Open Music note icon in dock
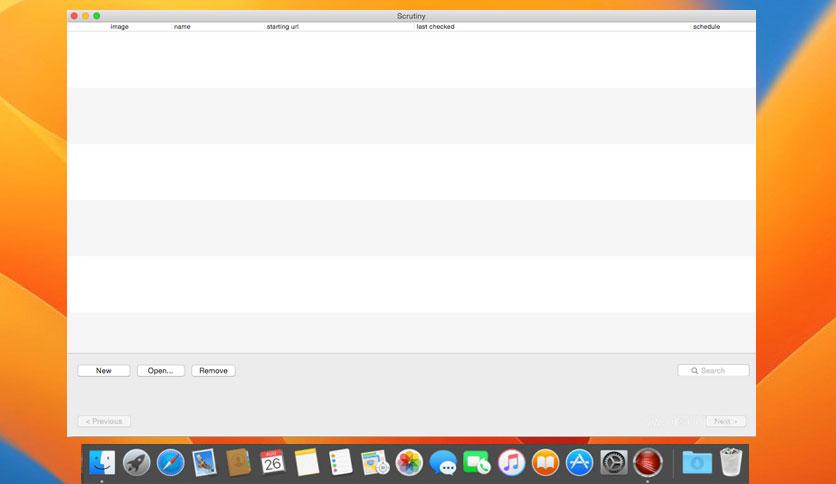 [511, 462]
